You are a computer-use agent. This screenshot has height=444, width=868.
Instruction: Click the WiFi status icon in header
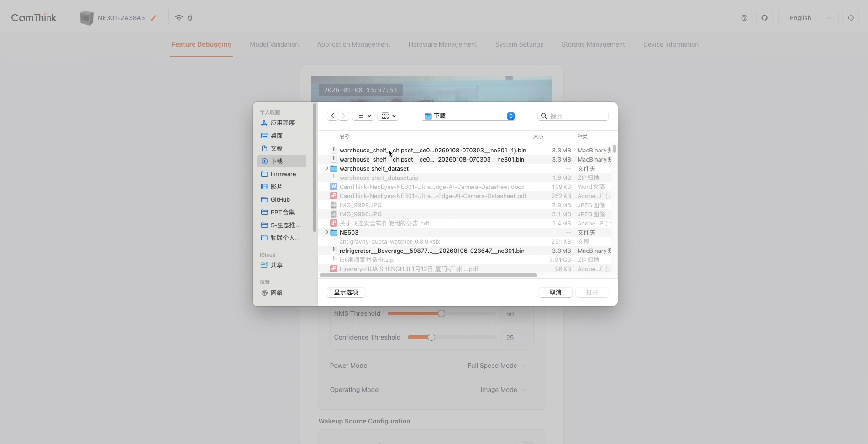tap(179, 18)
